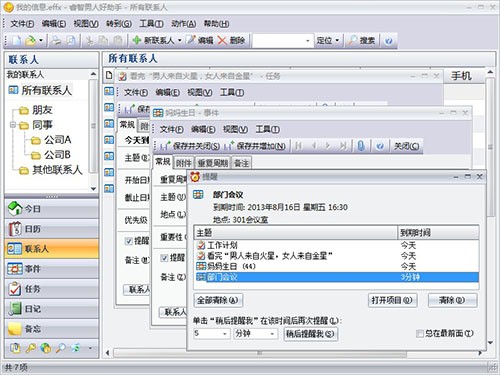Click 保存并增加 in 妈妈生日 event window
This screenshot has height=375, width=500.
point(255,146)
